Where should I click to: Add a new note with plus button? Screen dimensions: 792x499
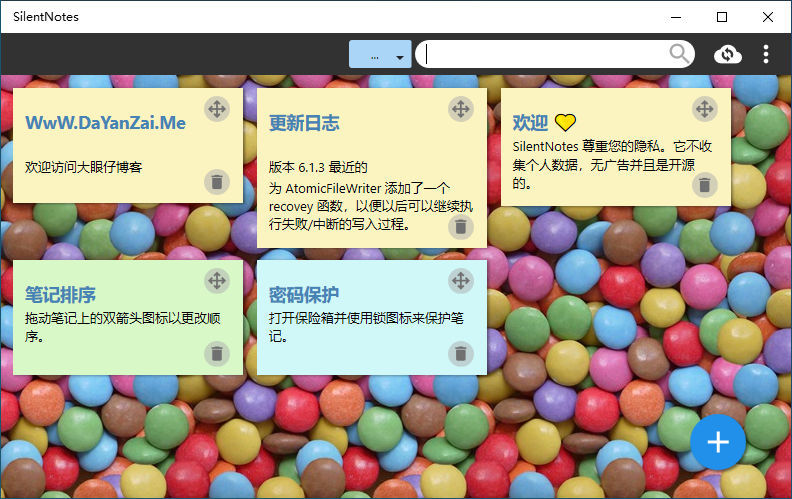click(x=718, y=442)
